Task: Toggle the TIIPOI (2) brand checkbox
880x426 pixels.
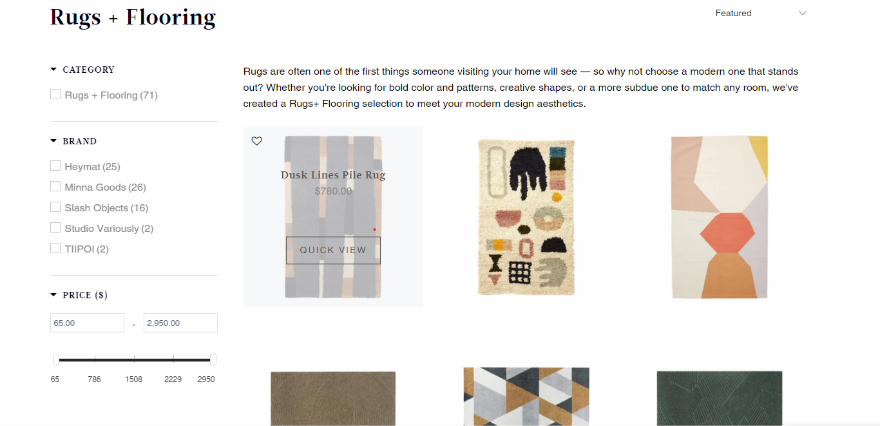Action: (56, 249)
